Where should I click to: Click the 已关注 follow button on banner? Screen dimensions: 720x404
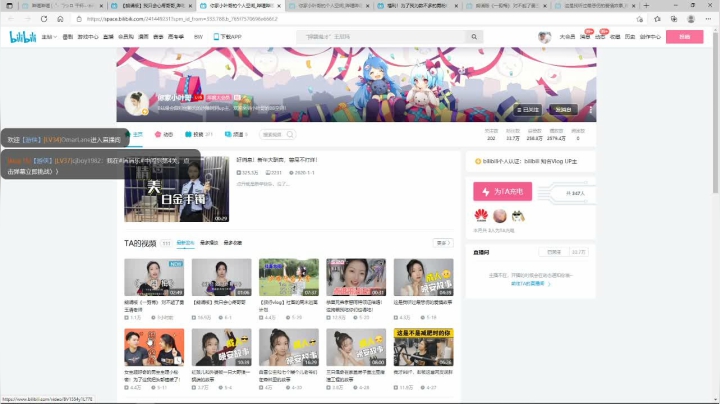(528, 110)
